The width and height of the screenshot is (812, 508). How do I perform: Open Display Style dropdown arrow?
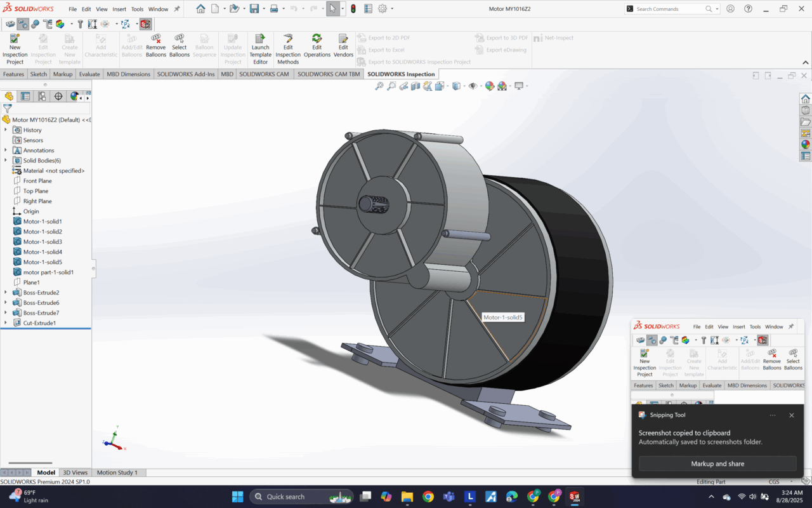point(464,86)
